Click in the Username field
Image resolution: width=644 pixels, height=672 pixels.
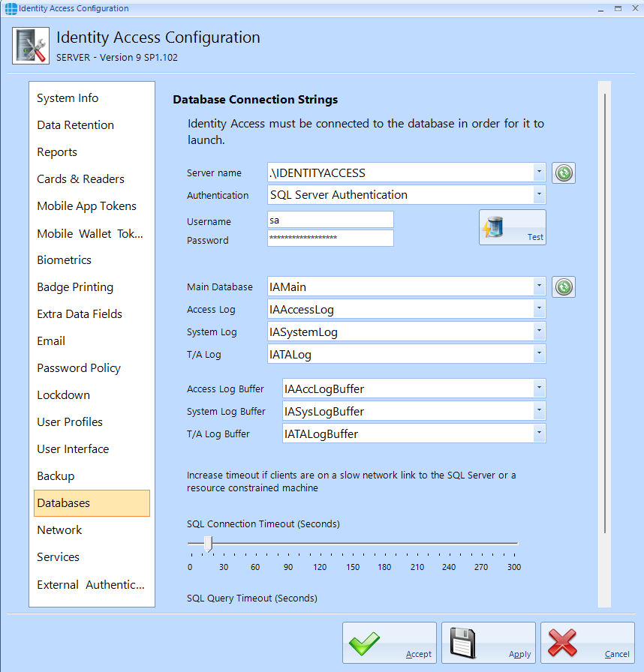point(330,220)
